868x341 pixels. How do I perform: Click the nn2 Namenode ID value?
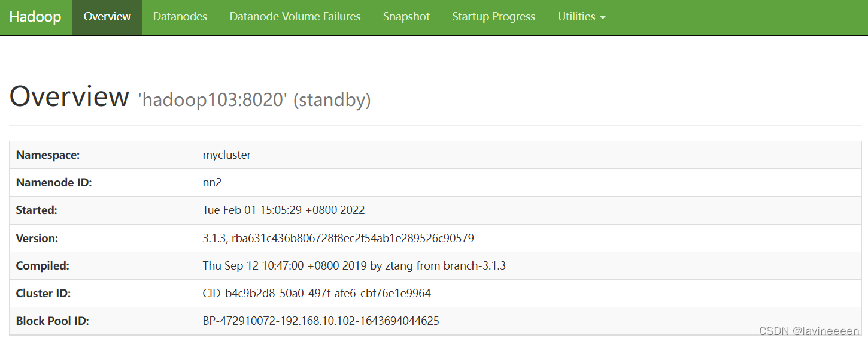pyautogui.click(x=213, y=183)
